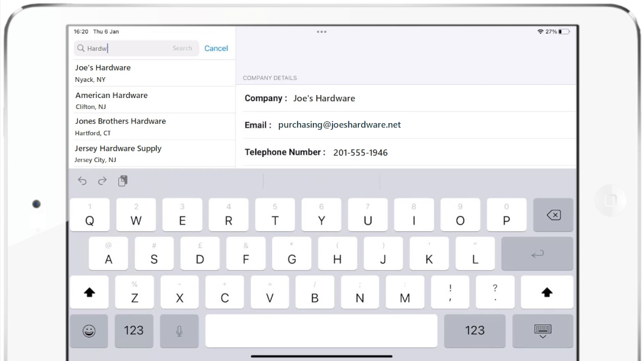This screenshot has width=644, height=361.
Task: Tap the question mark period key
Action: pyautogui.click(x=495, y=292)
